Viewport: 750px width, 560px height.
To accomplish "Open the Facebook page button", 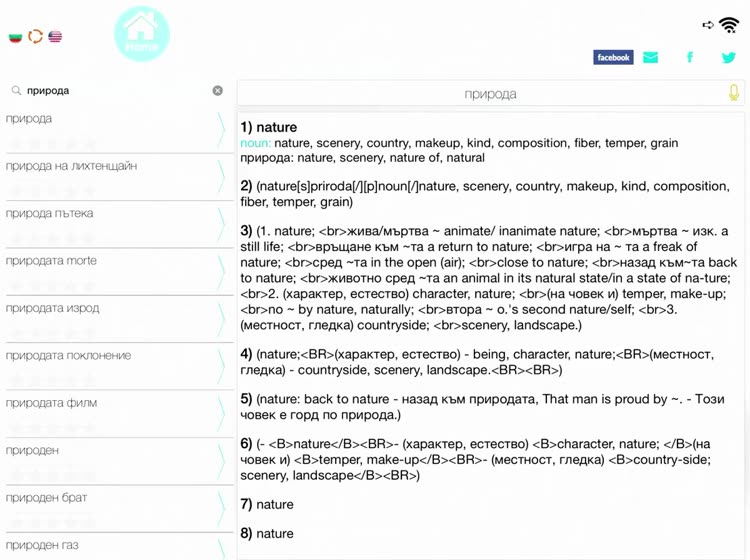I will [612, 58].
